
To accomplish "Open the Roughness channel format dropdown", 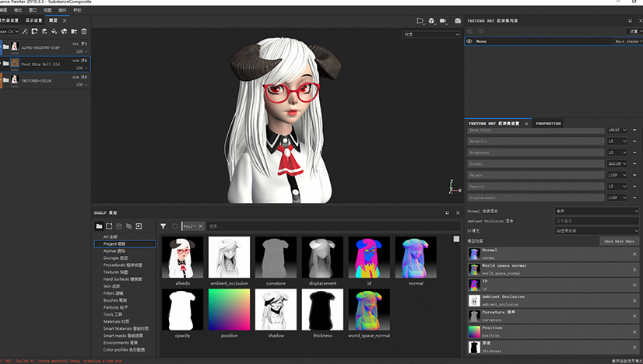I will [617, 152].
